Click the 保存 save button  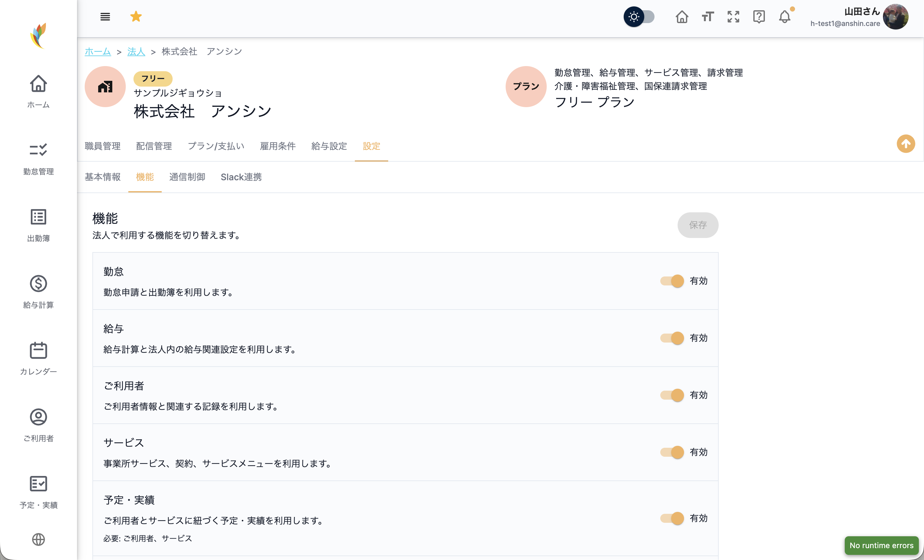coord(697,225)
